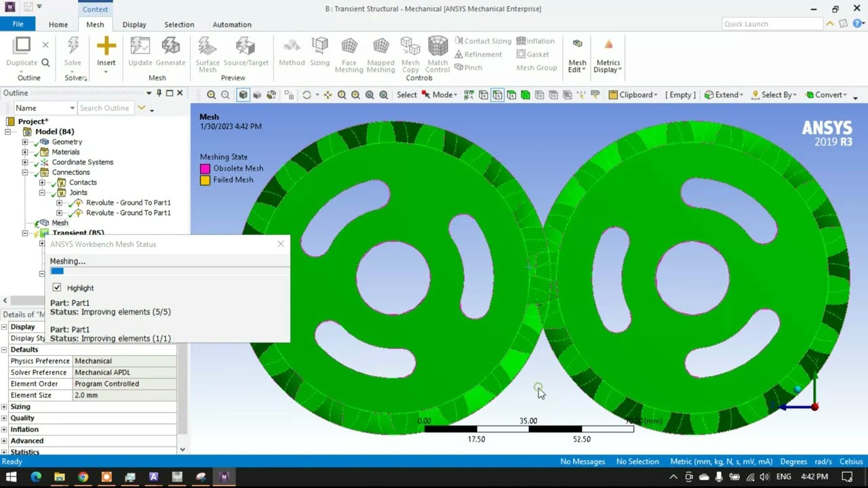The width and height of the screenshot is (868, 488).
Task: Click the Context tab above ribbon
Action: [x=95, y=9]
